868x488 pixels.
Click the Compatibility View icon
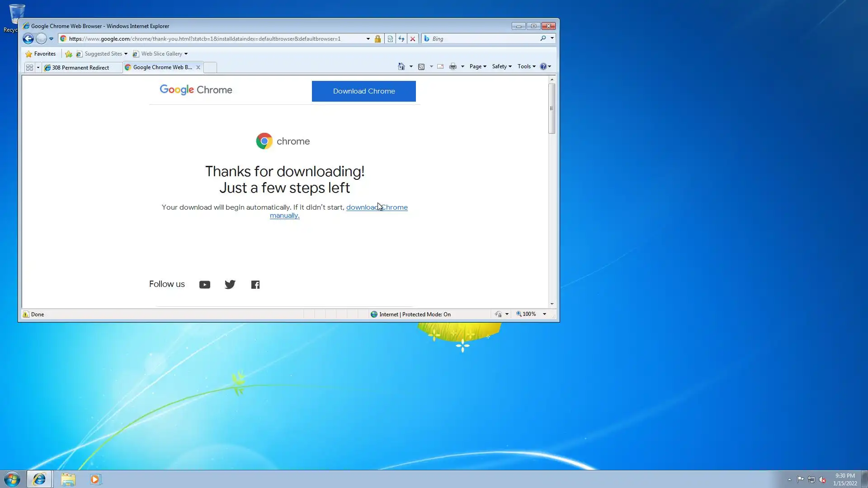(390, 39)
